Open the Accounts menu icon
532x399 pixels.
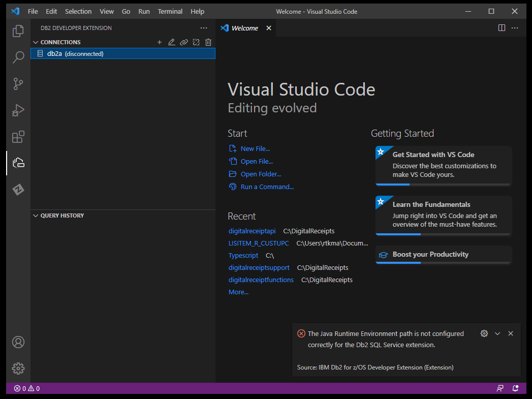18,342
